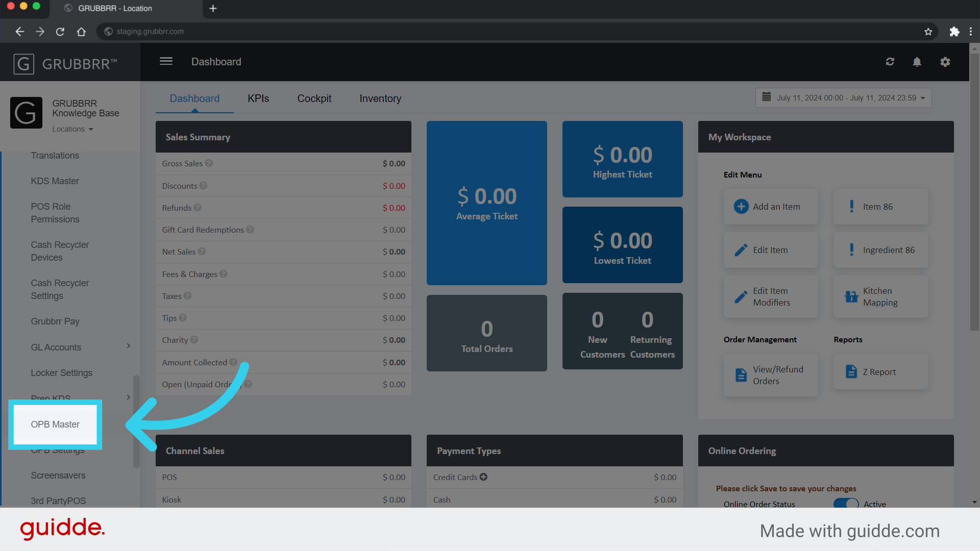
Task: Click the Average Ticket tile
Action: click(487, 203)
